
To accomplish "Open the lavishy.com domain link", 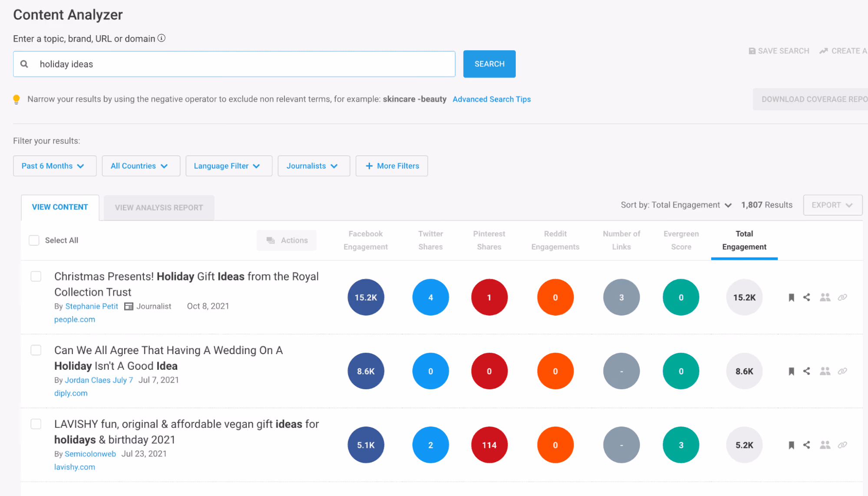I will (75, 467).
